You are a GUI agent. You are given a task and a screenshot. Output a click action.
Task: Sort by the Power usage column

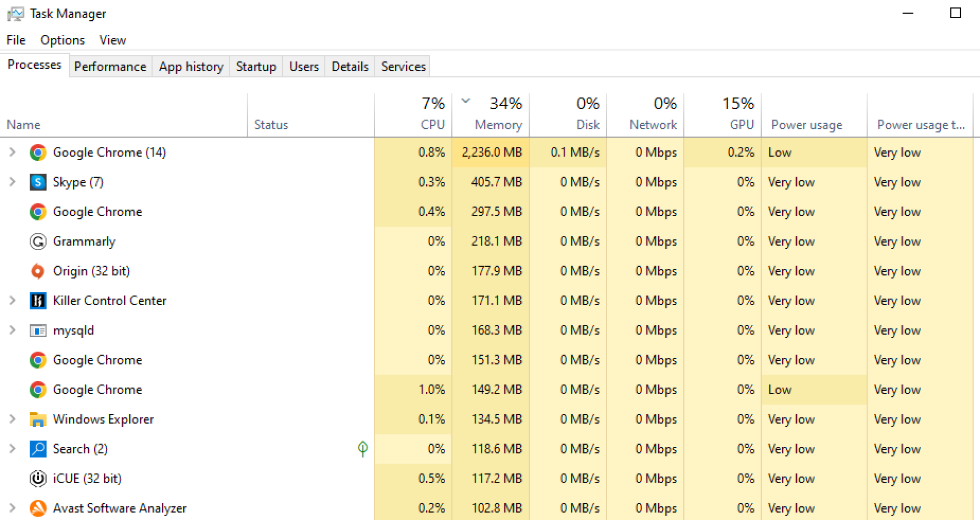[x=806, y=124]
